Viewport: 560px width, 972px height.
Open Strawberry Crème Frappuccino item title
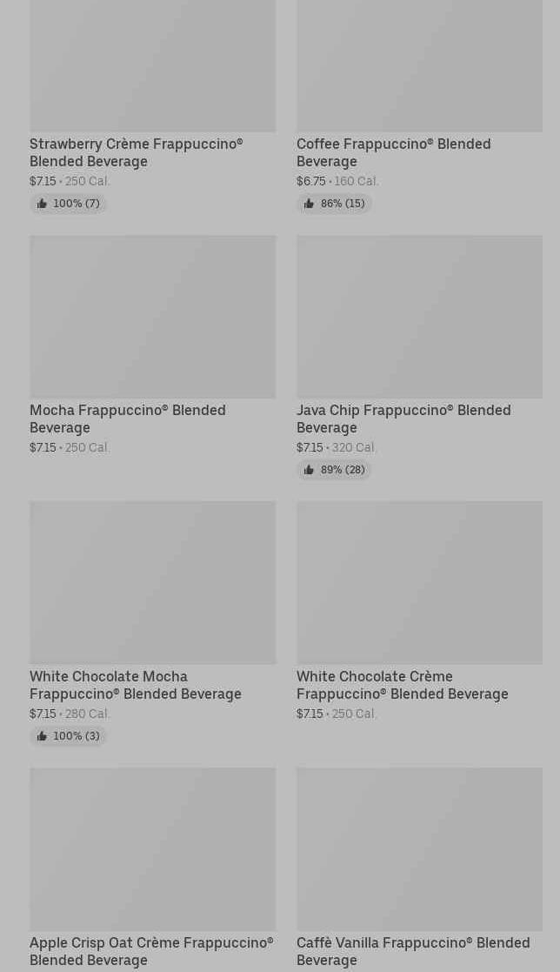tap(136, 152)
